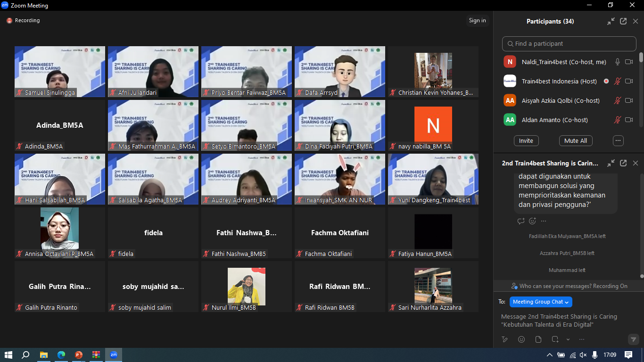Screen dimensions: 644x362
Task: Click the send message arrow icon
Action: 633,339
